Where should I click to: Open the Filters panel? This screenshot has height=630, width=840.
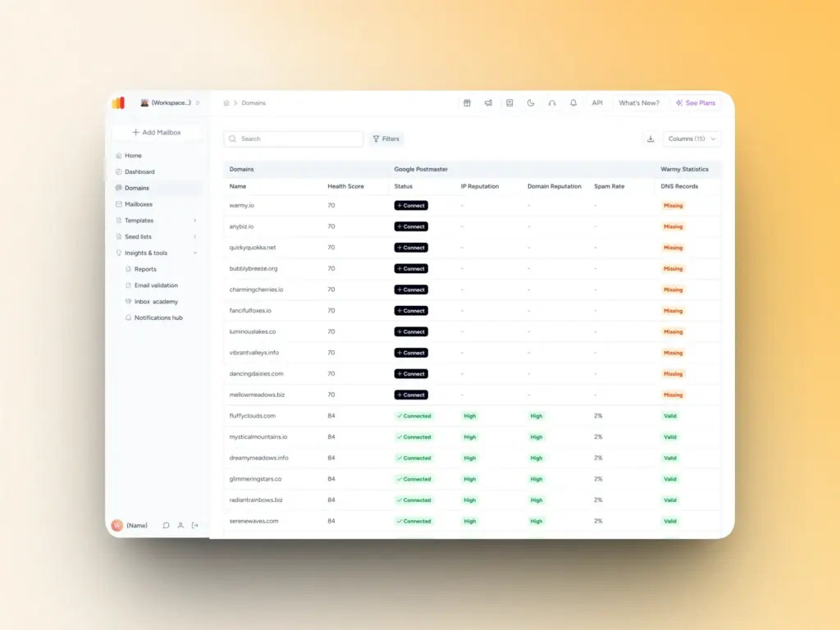[x=386, y=139]
